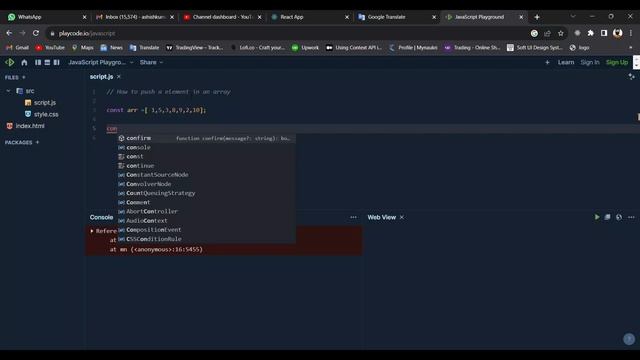Switch to the first column layout icon
Image resolution: width=640 pixels, height=360 pixels.
38,62
